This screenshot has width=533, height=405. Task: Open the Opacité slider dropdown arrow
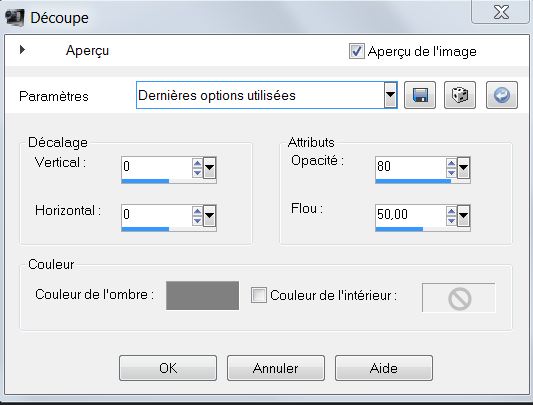coord(464,167)
